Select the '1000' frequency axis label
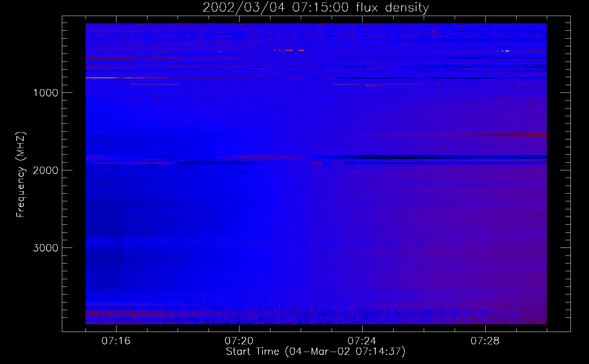Screen dimensions: 589x364 click(46, 93)
